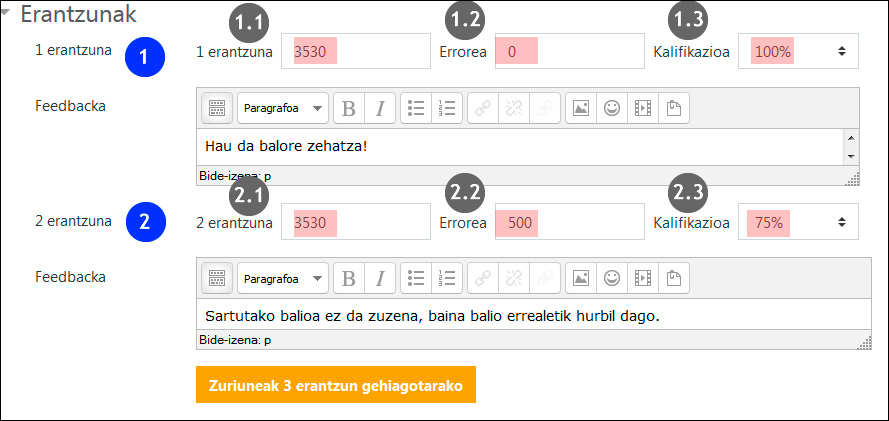Open Paragrafoa format dropdown in first editor
The height and width of the screenshot is (421, 889).
(x=283, y=108)
